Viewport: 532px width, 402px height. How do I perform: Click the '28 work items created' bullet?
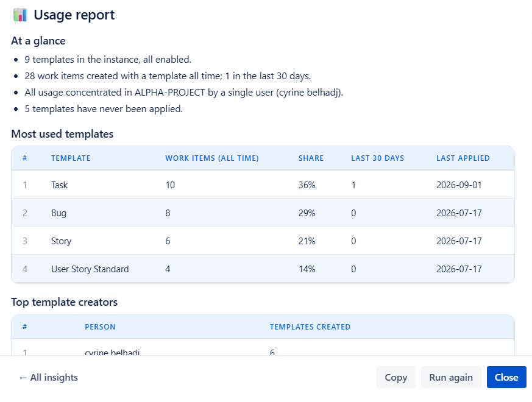[x=168, y=76]
